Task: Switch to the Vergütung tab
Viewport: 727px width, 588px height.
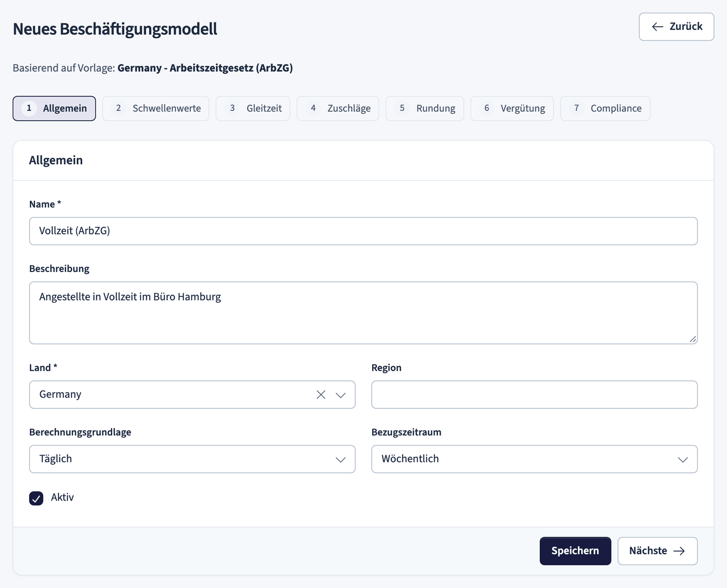Action: (512, 109)
